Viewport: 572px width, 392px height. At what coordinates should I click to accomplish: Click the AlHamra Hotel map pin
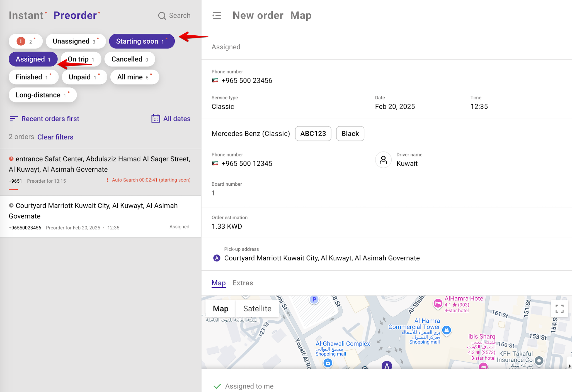[438, 303]
